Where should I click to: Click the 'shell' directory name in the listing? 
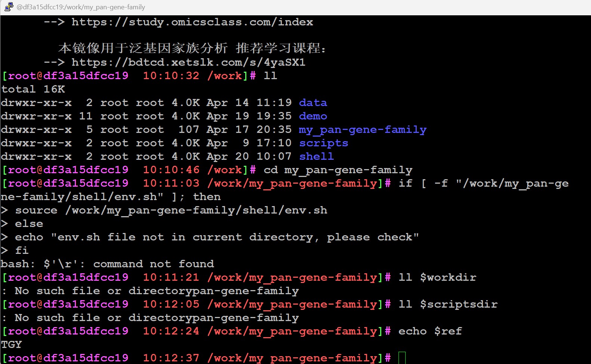pyautogui.click(x=316, y=156)
